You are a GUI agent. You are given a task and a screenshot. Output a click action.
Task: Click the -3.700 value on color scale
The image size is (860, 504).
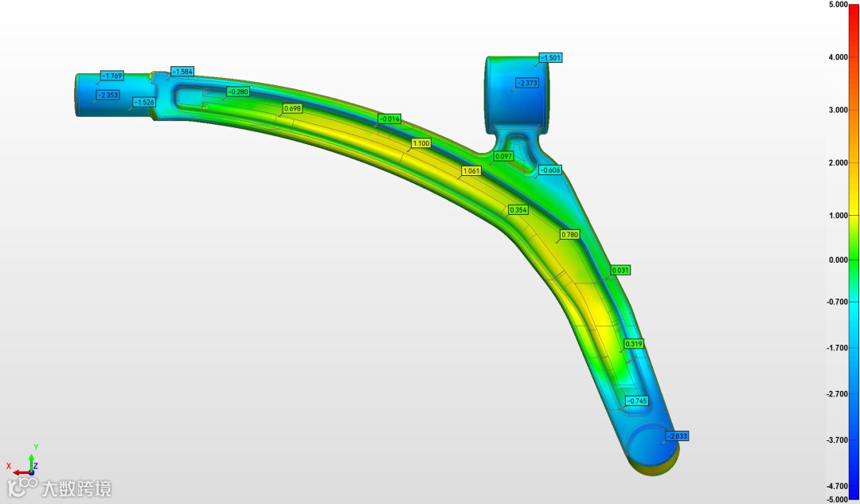(x=837, y=440)
